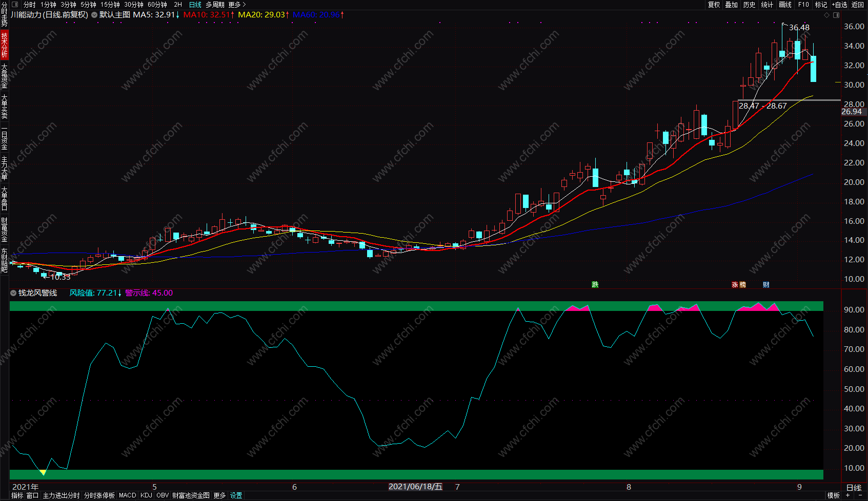Open the 默认主图 indicator dropdown circle
Viewport: 868px width, 501px height.
(94, 15)
